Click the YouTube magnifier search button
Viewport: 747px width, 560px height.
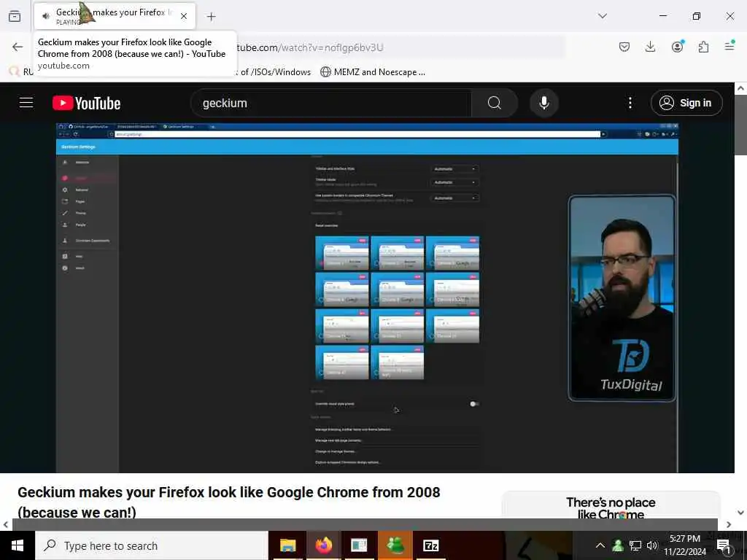click(495, 103)
